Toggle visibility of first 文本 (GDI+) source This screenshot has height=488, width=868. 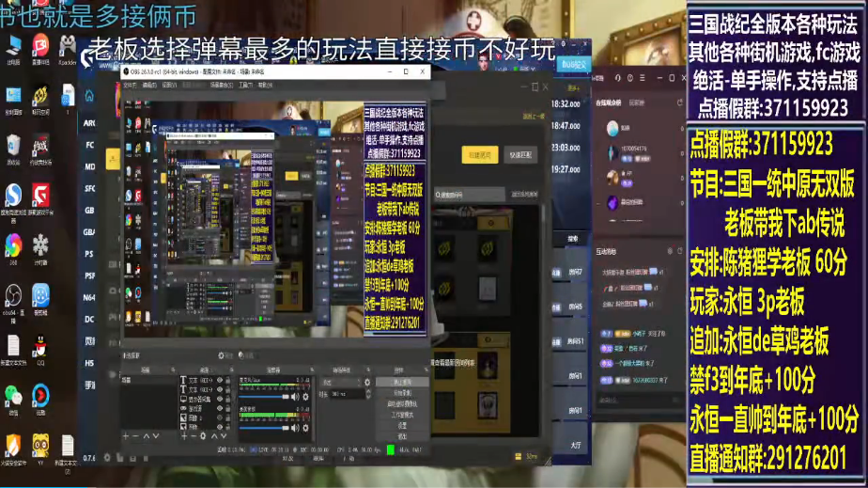(x=220, y=380)
